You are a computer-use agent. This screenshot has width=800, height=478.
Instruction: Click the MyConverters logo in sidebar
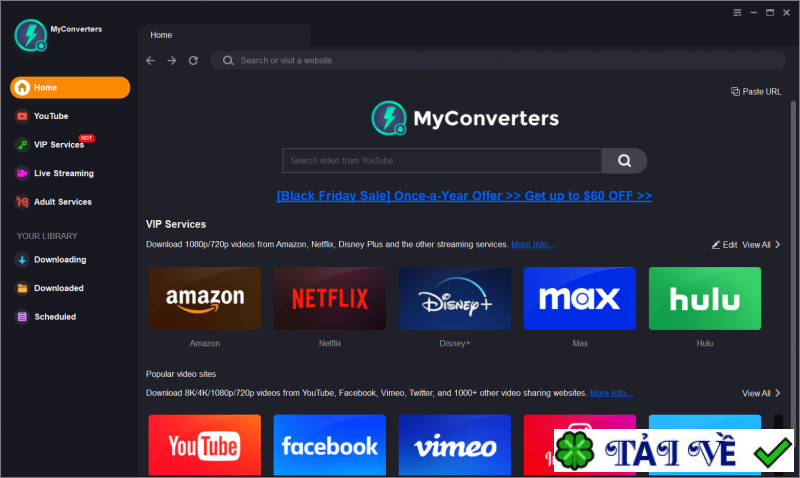(x=31, y=35)
